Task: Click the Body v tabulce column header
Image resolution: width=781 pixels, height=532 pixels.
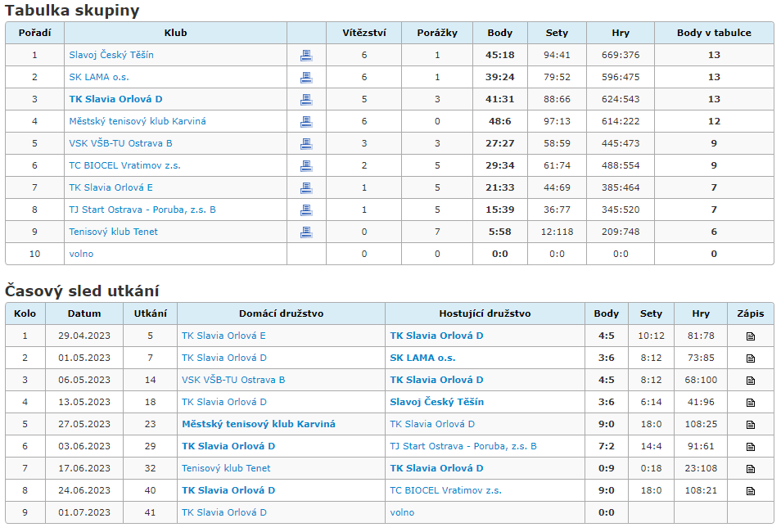Action: coord(714,33)
